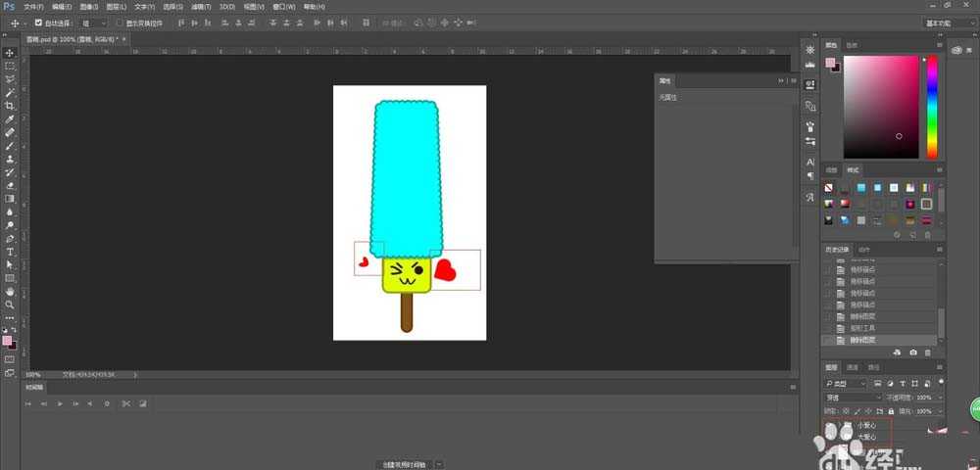This screenshot has width=980, height=470.
Task: Click the camera new snapshot icon in History
Action: click(x=913, y=352)
